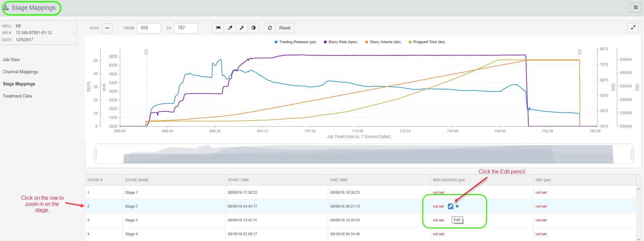Click the flag icon in the chart toolbar
This screenshot has width=644, height=241.
point(218,28)
